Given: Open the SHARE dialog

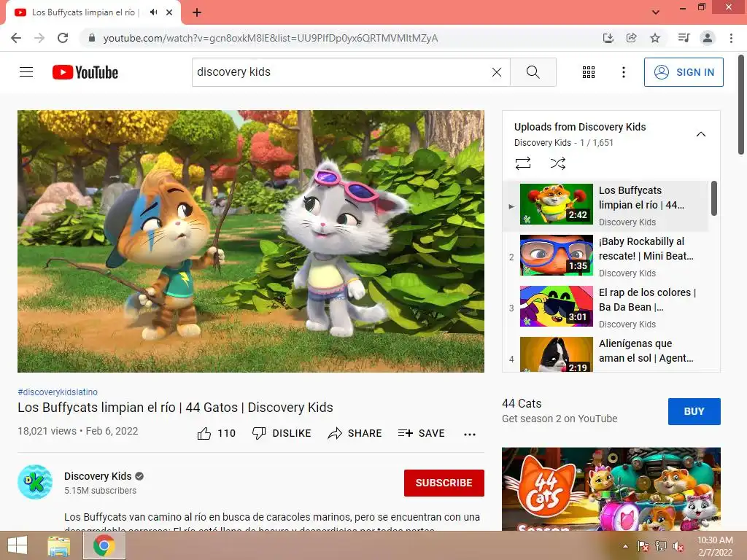Looking at the screenshot, I should coord(355,433).
